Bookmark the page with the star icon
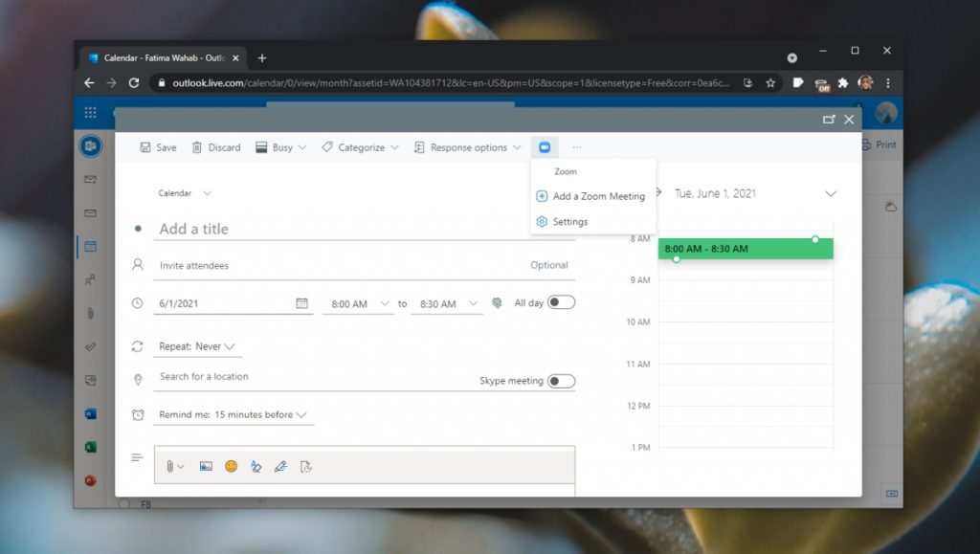The width and height of the screenshot is (980, 554). (770, 83)
